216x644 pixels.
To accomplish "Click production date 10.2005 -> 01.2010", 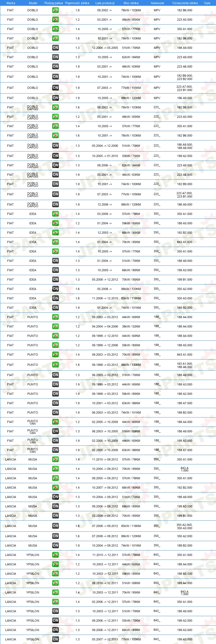I will (x=105, y=156).
